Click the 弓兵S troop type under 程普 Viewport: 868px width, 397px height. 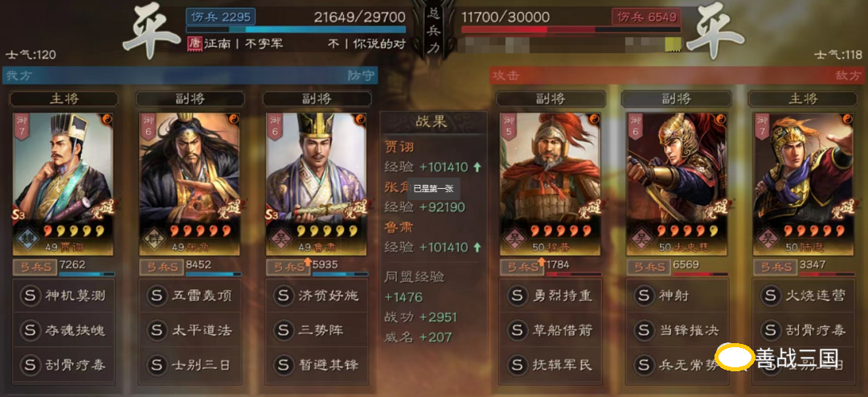[x=522, y=267]
